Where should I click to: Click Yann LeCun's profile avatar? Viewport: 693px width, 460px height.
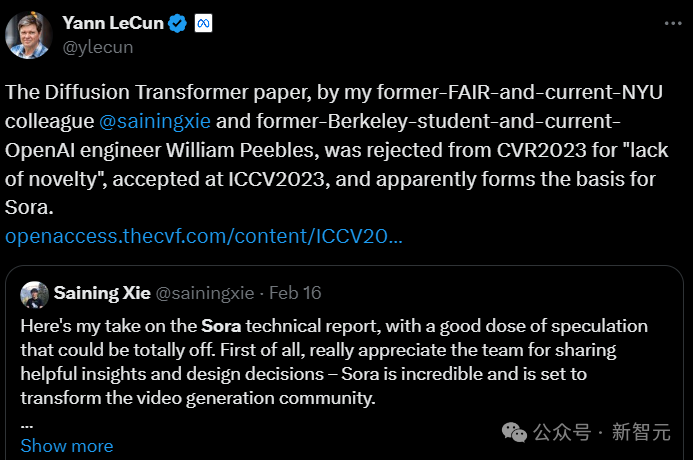pos(29,34)
